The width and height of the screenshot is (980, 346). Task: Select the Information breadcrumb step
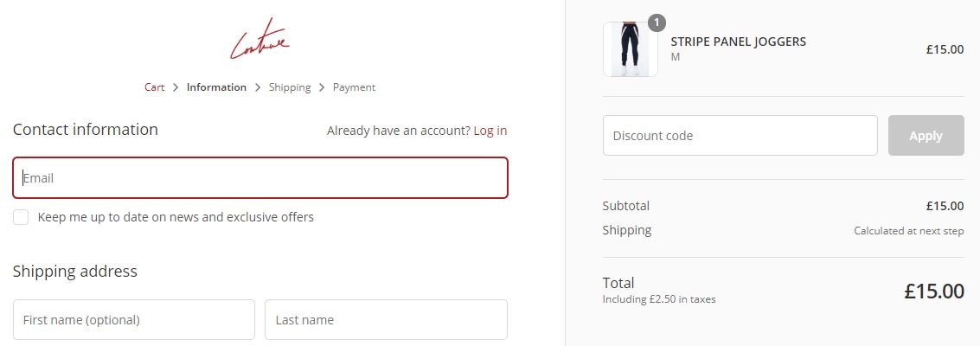[x=216, y=87]
